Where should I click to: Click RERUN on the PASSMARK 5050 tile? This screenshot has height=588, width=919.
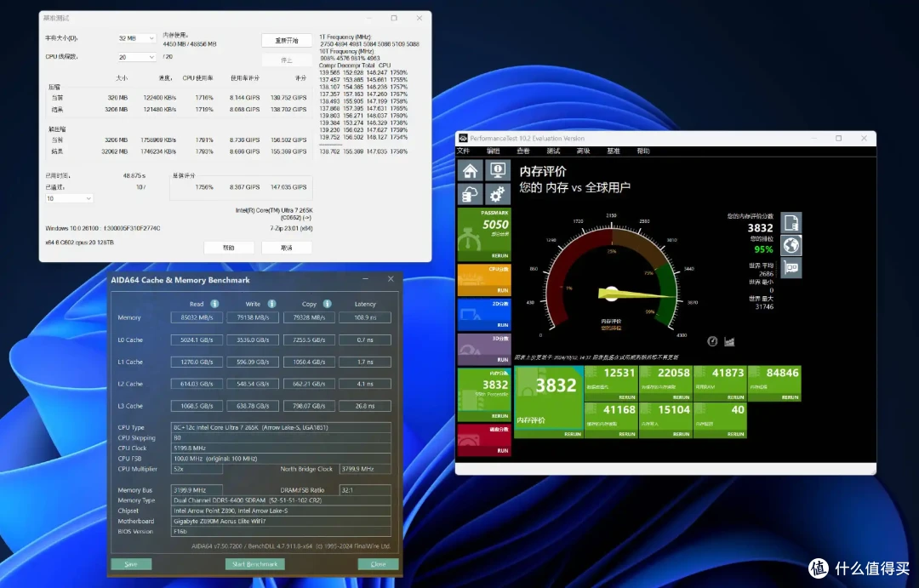[500, 255]
